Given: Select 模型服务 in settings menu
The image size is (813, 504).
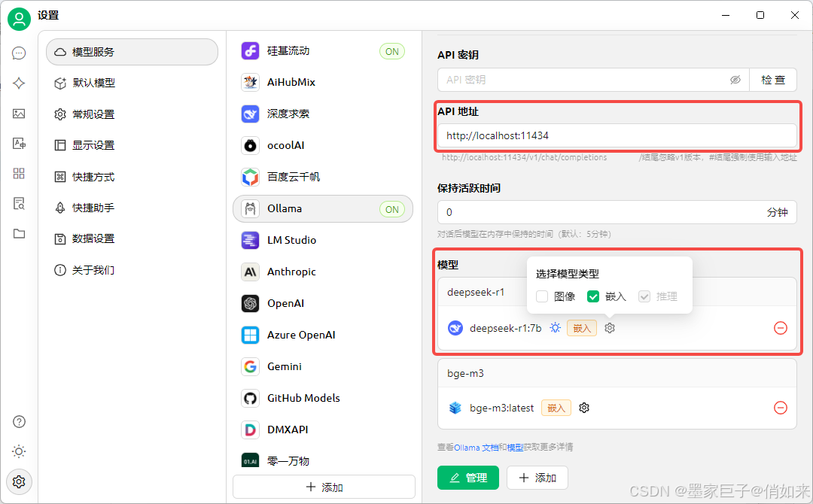Looking at the screenshot, I should [132, 52].
